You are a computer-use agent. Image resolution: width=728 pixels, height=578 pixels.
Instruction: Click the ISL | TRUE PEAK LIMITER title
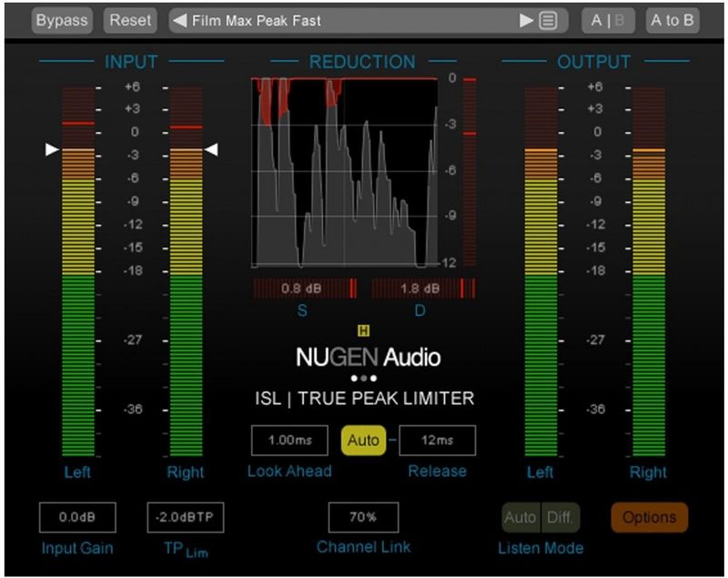(365, 399)
